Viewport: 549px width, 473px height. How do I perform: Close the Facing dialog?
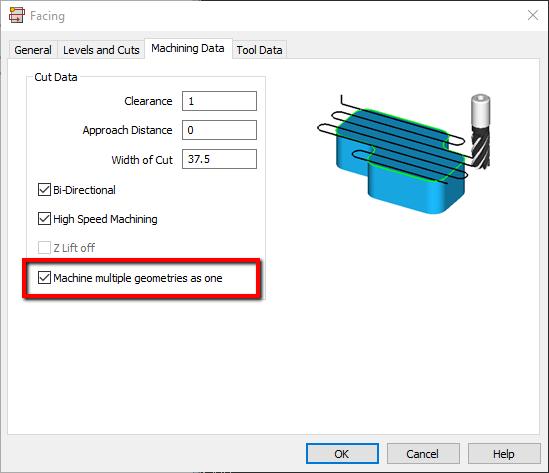pos(533,15)
